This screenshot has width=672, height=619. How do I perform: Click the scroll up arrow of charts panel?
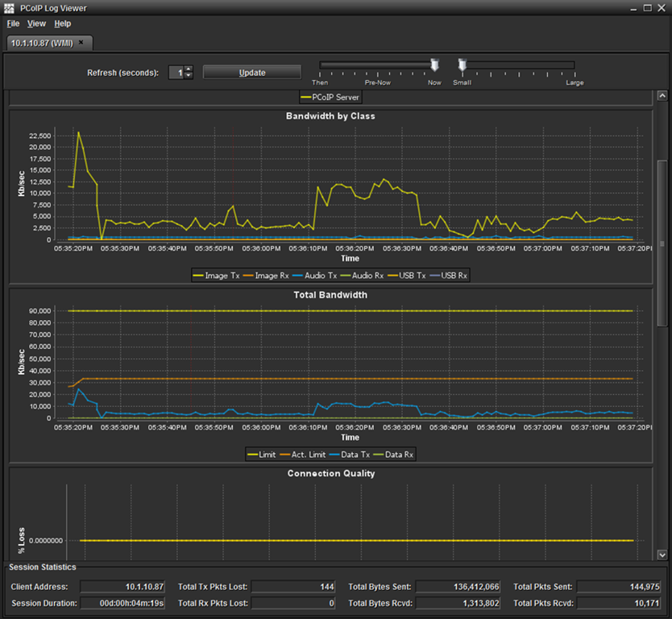point(662,96)
